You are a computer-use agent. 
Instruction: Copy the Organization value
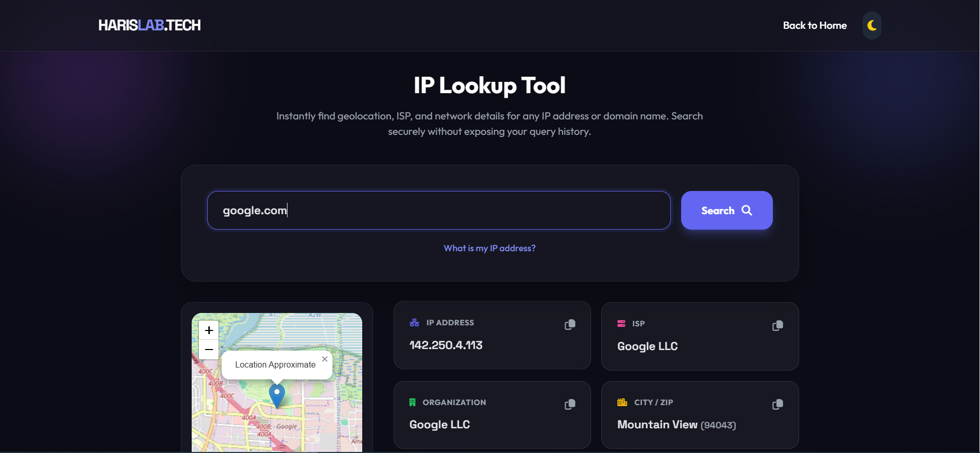pos(570,405)
